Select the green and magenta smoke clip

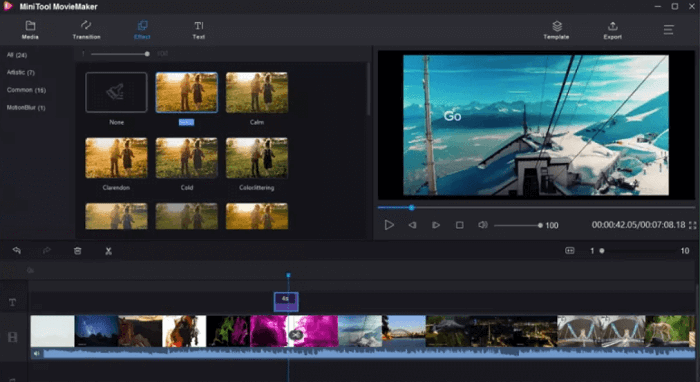(x=228, y=331)
